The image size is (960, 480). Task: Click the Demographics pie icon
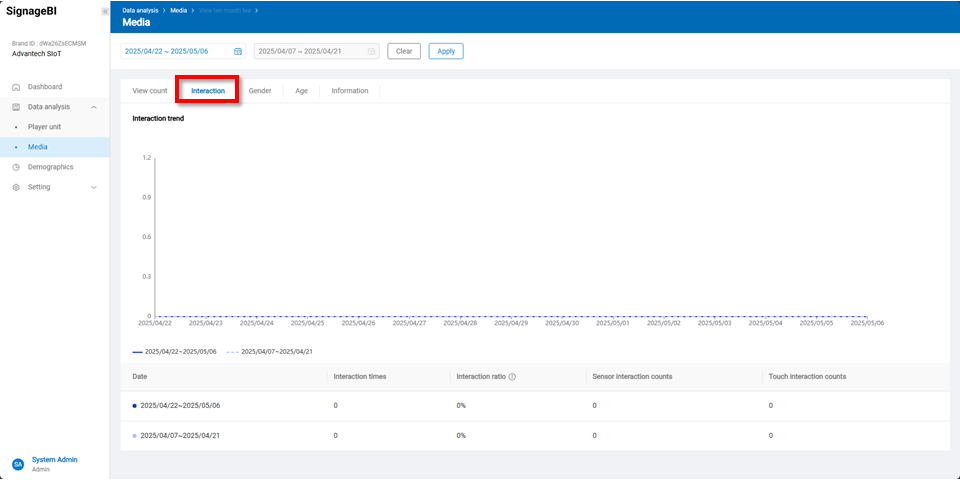coord(16,167)
